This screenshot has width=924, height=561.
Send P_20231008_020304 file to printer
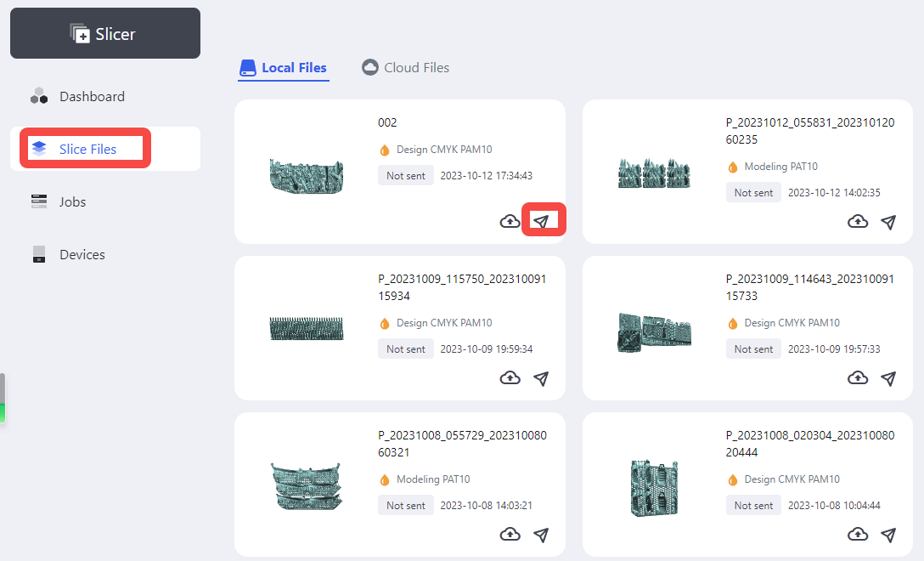888,535
